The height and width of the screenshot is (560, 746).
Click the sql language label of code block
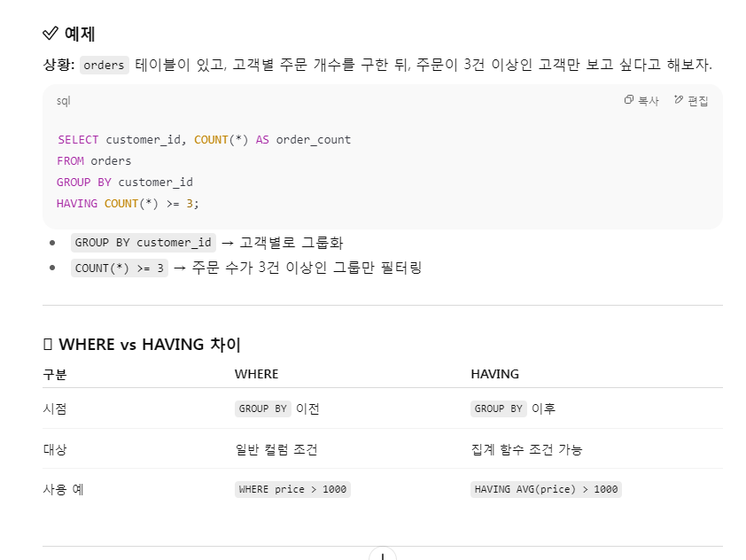pyautogui.click(x=63, y=101)
